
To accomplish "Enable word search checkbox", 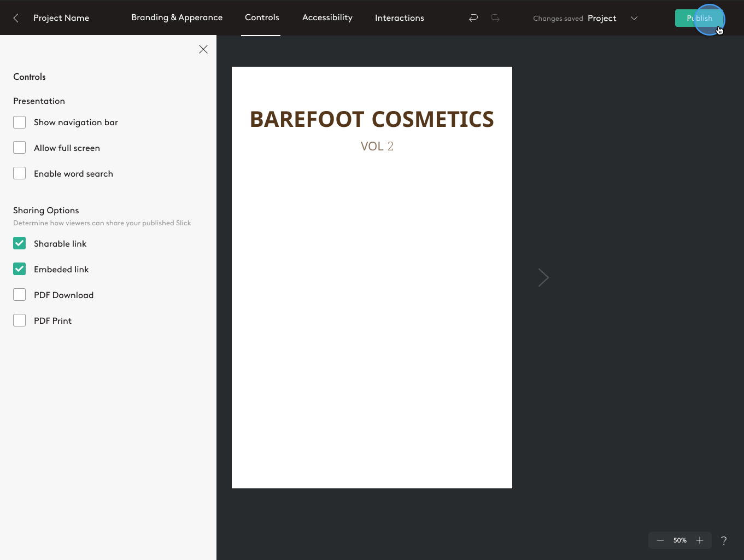I will pos(20,173).
